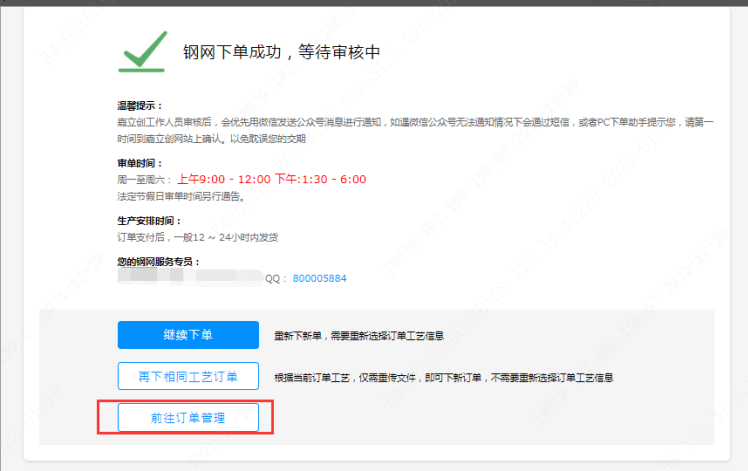Click the 法定节假日审单时间 notice line
This screenshot has width=748, height=471.
coord(184,196)
